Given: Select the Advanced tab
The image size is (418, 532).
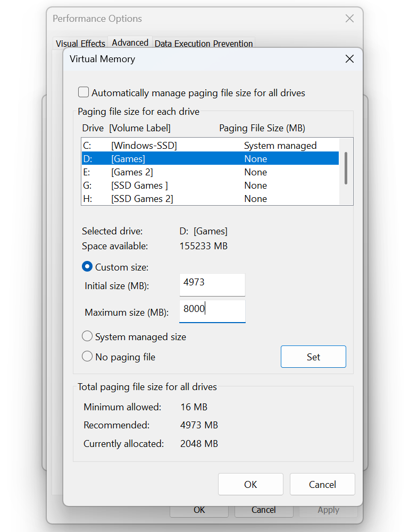Looking at the screenshot, I should (130, 43).
